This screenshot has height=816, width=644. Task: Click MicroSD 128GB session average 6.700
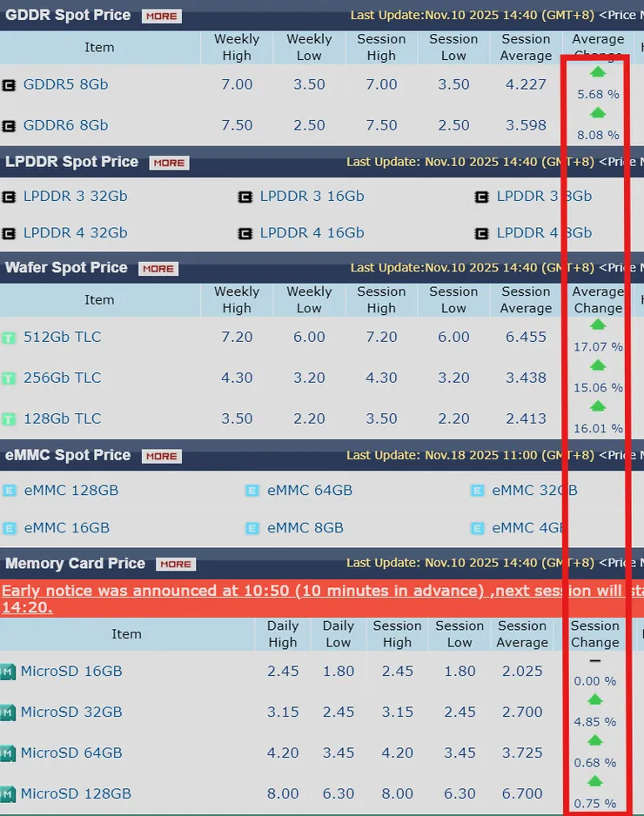522,793
